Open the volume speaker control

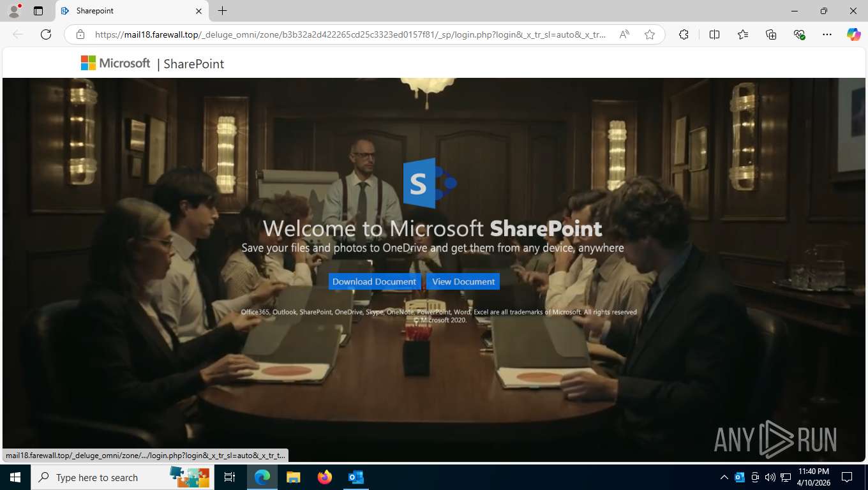coord(770,477)
